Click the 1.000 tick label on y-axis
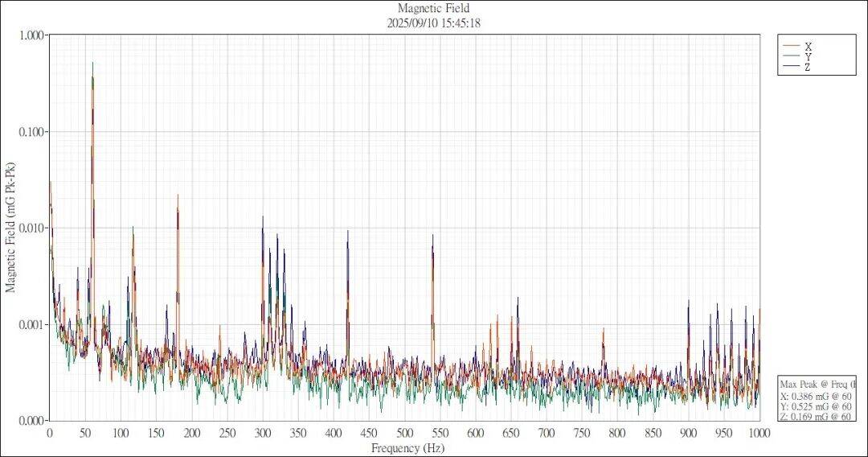 [31, 36]
